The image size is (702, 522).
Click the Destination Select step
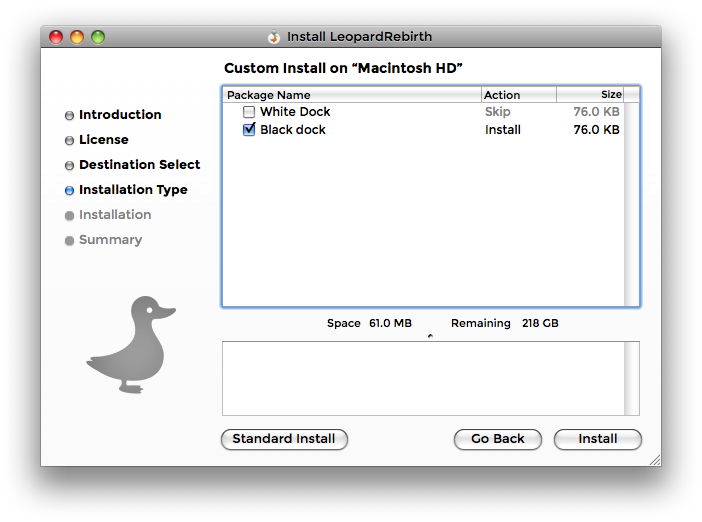click(140, 165)
